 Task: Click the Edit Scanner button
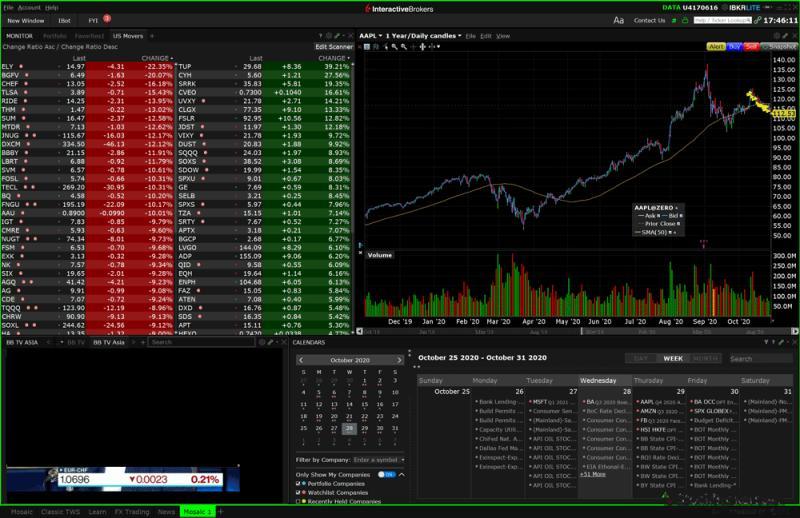(x=334, y=47)
